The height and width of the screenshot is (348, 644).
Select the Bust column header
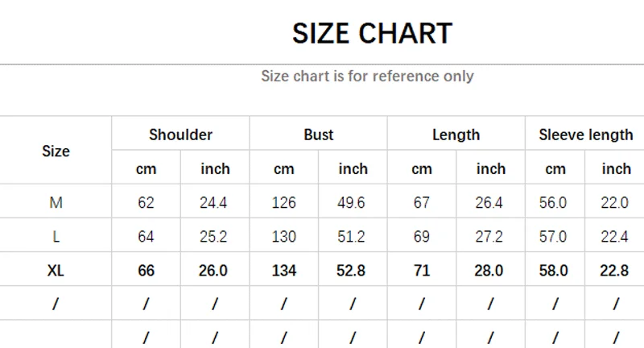pyautogui.click(x=319, y=135)
